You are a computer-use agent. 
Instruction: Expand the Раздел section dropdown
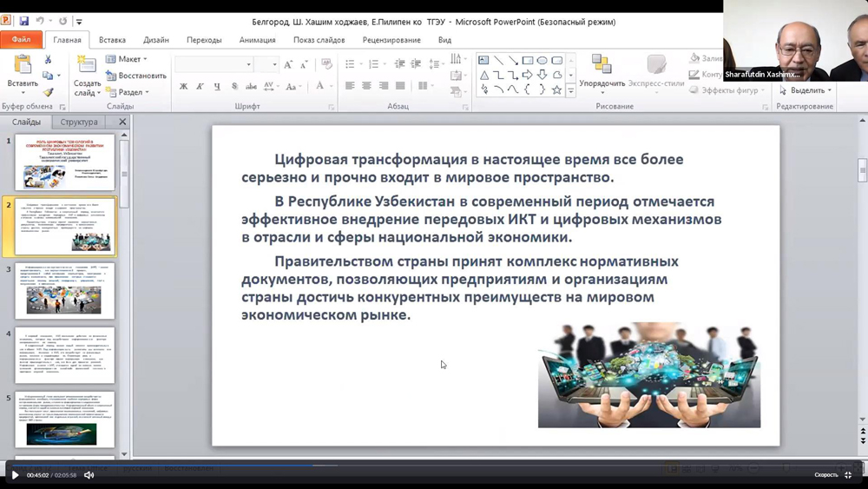coord(132,92)
